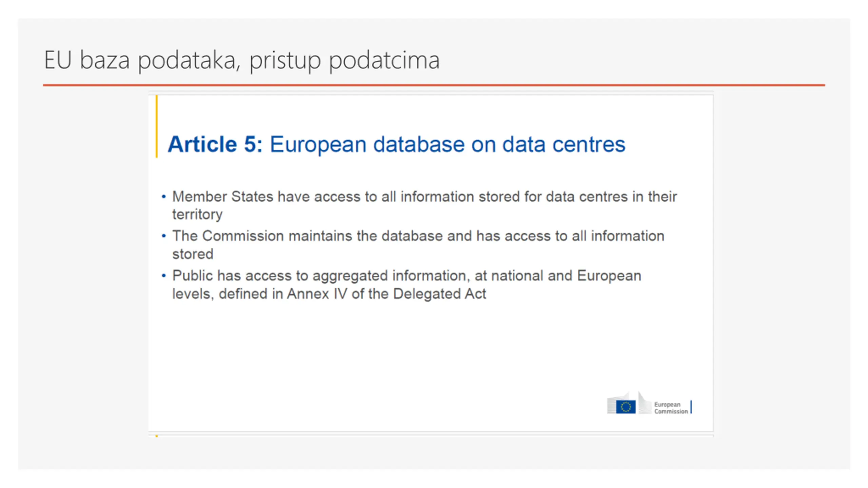Click the 'European database on data centres' heading
This screenshot has width=868, height=488.
click(447, 145)
